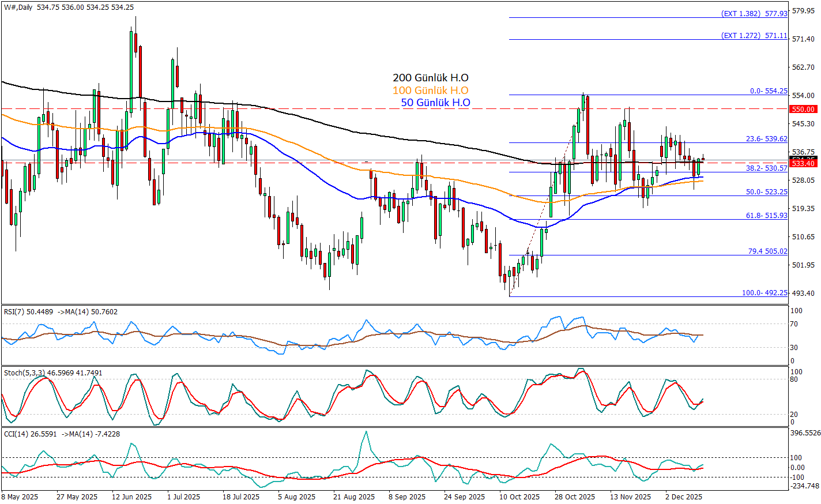Screen dimensions: 821x504
Task: Click the 12 Jun 2025 date marker
Action: (x=131, y=497)
